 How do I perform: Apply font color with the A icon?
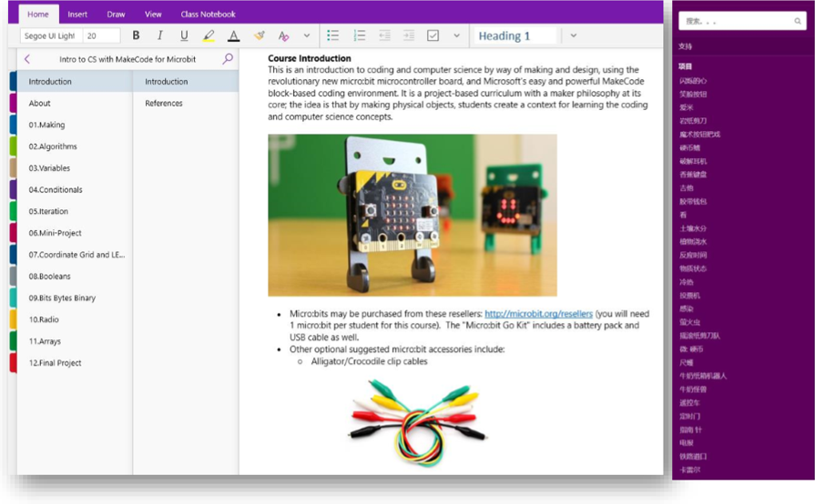234,35
